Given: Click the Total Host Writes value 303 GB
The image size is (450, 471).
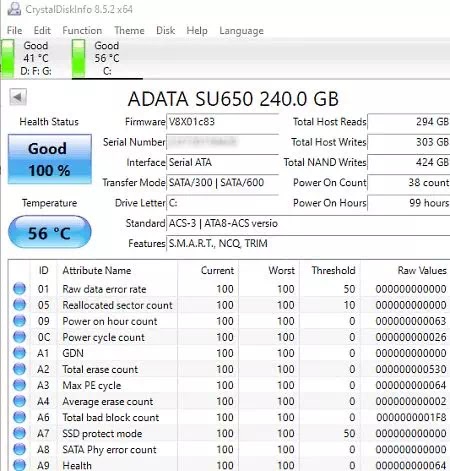Looking at the screenshot, I should click(409, 142).
